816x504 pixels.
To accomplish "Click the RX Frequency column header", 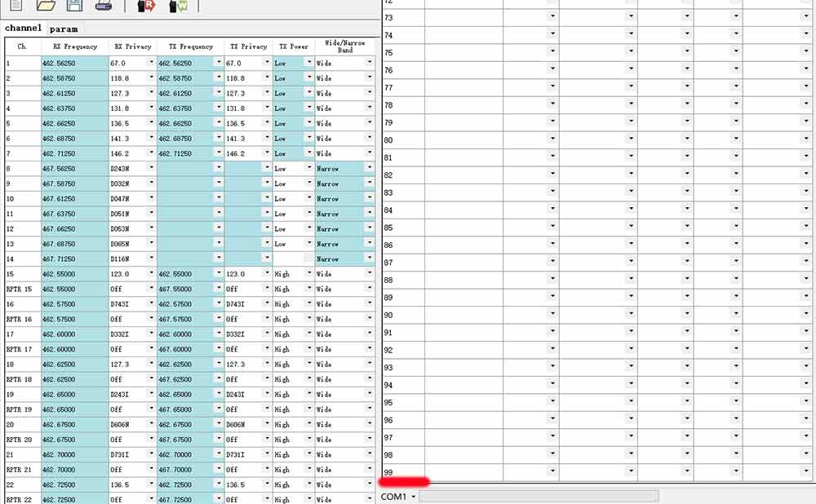I will (75, 46).
